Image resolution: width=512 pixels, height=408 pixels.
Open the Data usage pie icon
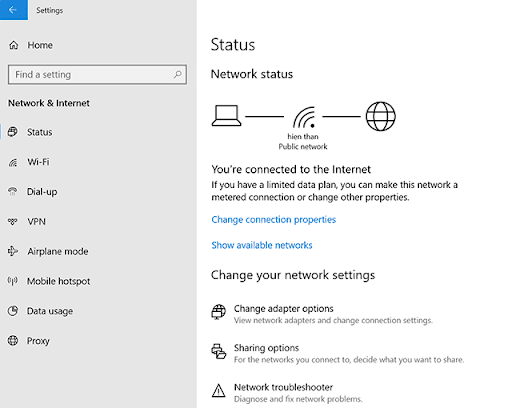coord(13,311)
